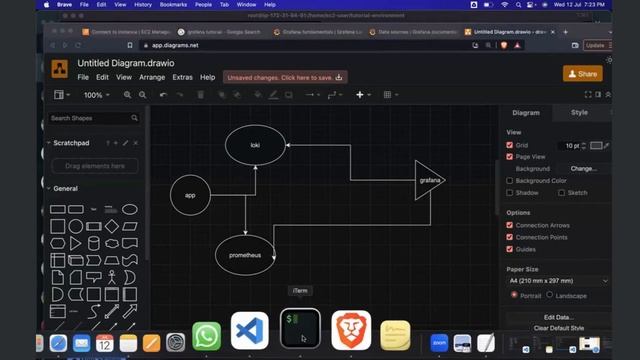Click the Edit Data... button

coord(558,317)
